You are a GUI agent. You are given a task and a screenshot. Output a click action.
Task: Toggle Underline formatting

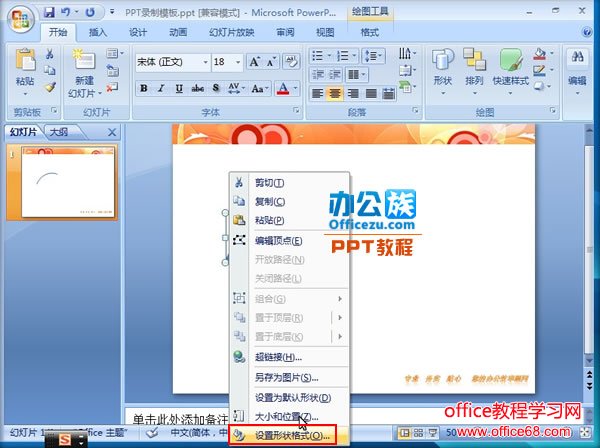coord(179,89)
